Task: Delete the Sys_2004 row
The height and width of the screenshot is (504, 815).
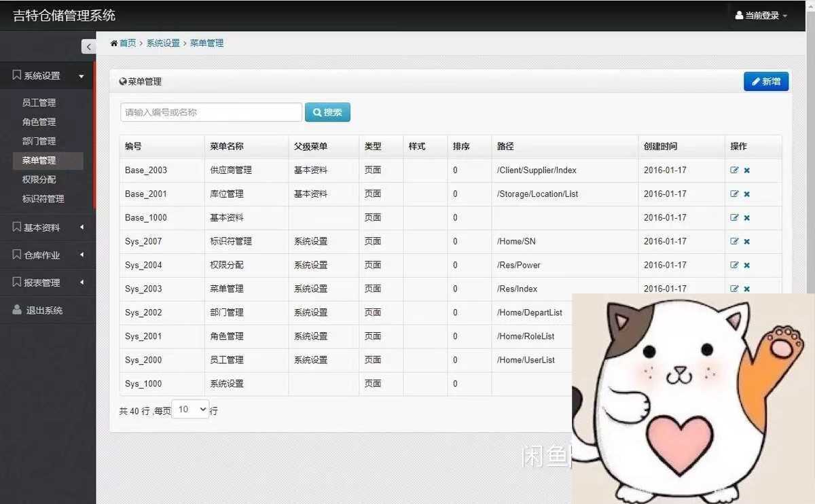Action: click(746, 266)
